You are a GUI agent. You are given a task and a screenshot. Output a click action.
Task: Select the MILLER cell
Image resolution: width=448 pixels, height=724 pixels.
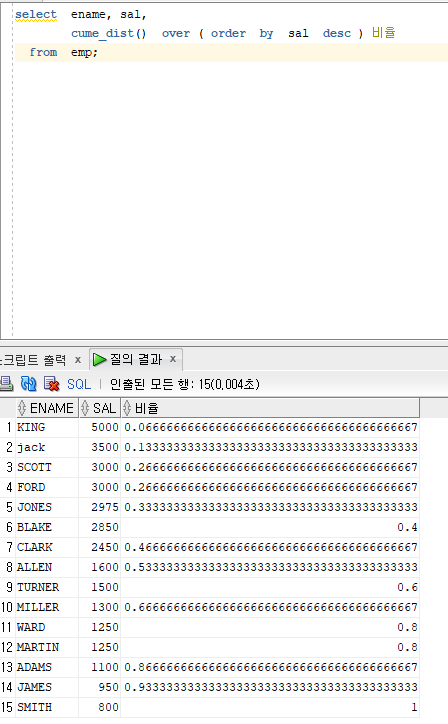pos(47,607)
